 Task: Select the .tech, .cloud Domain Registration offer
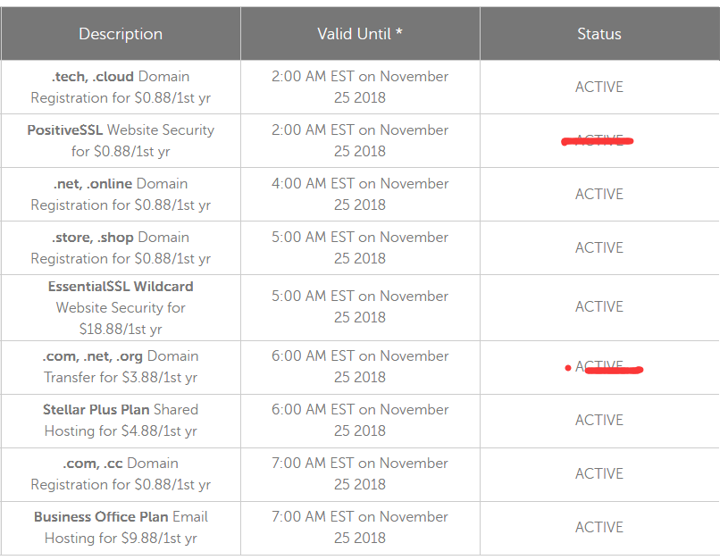pyautogui.click(x=121, y=87)
